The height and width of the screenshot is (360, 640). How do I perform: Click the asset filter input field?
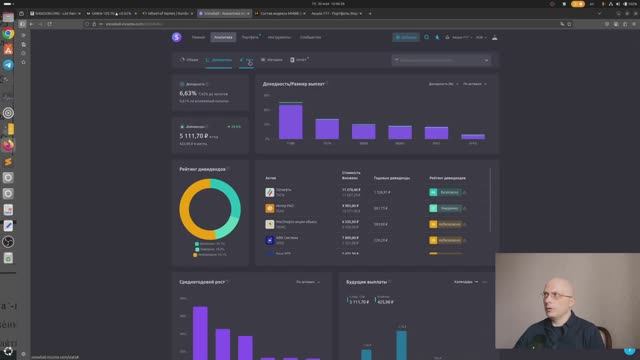(x=441, y=60)
